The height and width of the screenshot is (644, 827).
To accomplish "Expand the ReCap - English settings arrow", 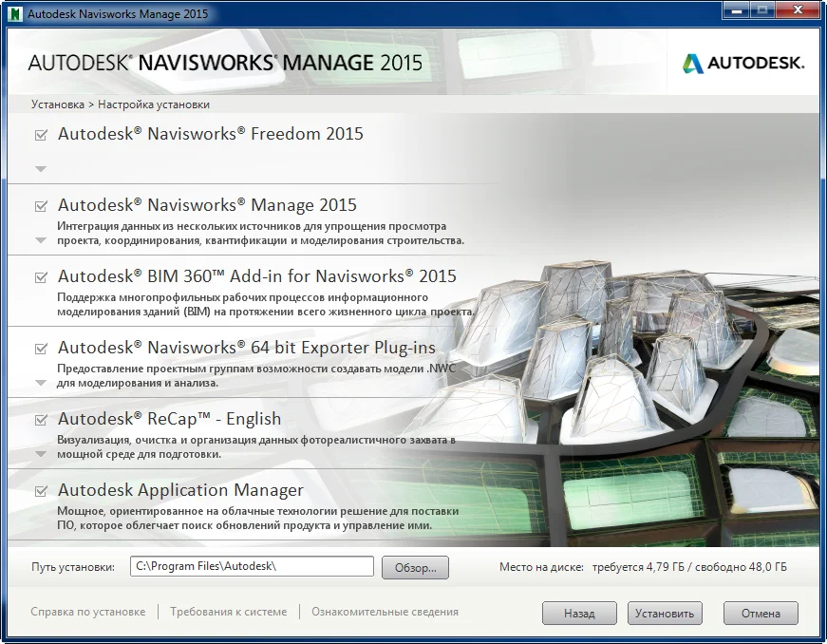I will click(41, 454).
